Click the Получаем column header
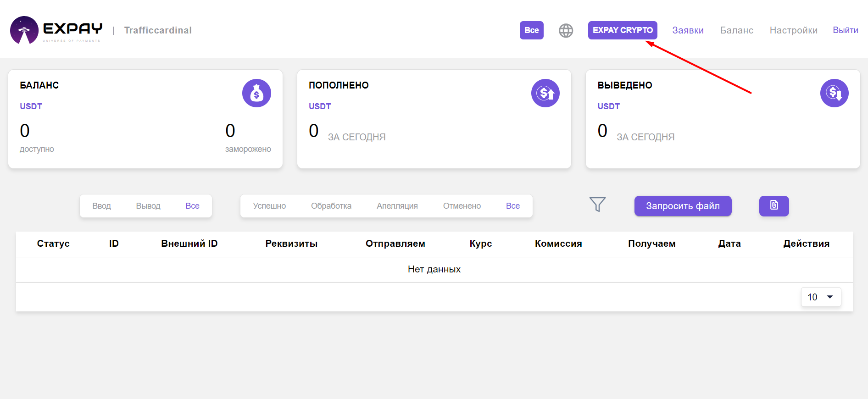868x399 pixels. [x=651, y=244]
